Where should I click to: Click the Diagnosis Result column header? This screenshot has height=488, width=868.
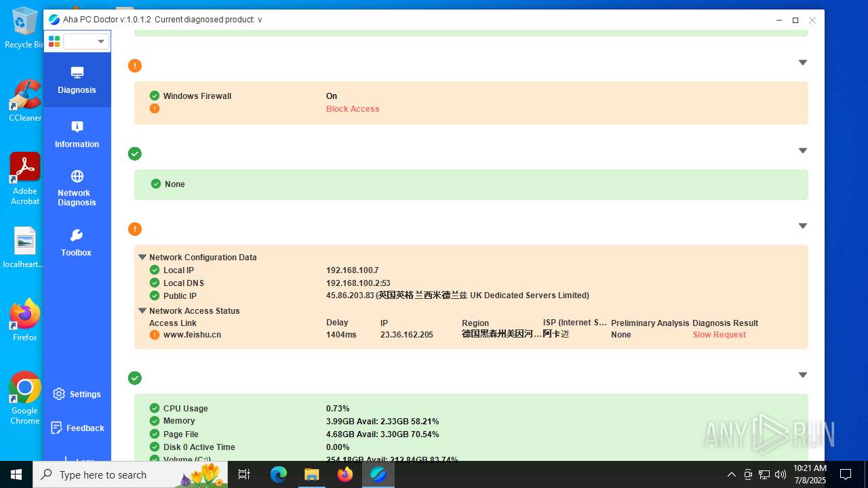pos(725,323)
